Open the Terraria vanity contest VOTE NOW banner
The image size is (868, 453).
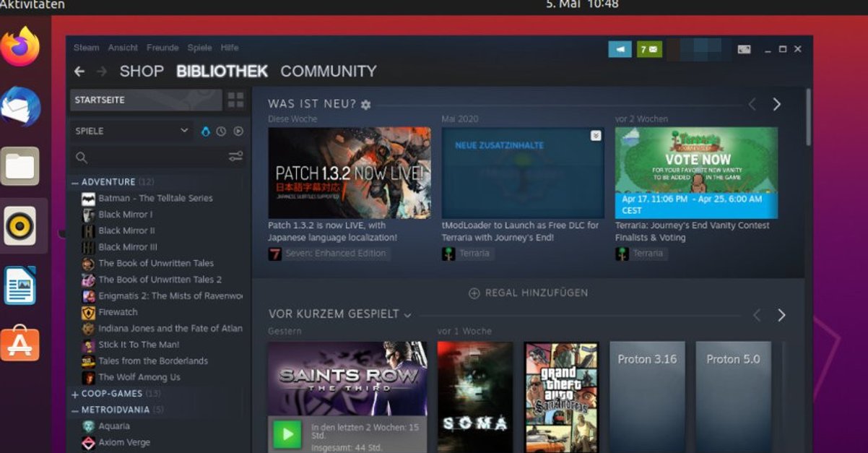[696, 171]
